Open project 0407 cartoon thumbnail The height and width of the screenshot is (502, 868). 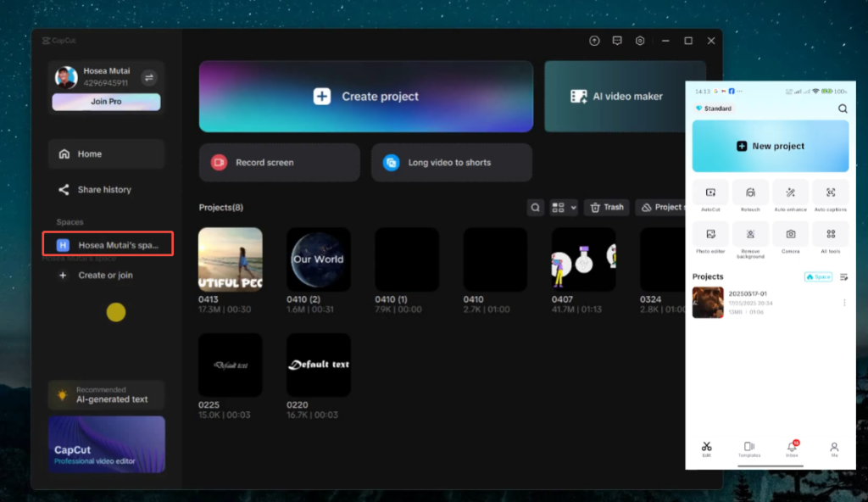coord(583,259)
